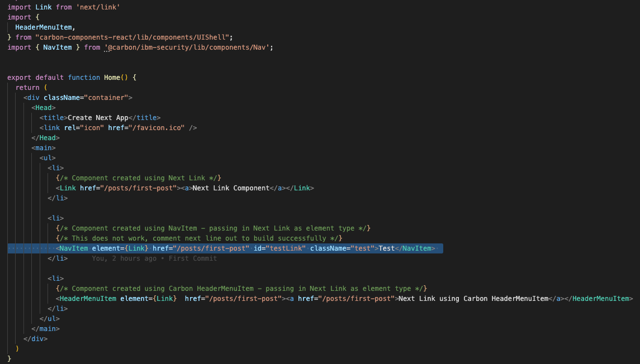Image resolution: width=640 pixels, height=364 pixels.
Task: Click rel="icon" attribute in link tag
Action: (x=84, y=128)
